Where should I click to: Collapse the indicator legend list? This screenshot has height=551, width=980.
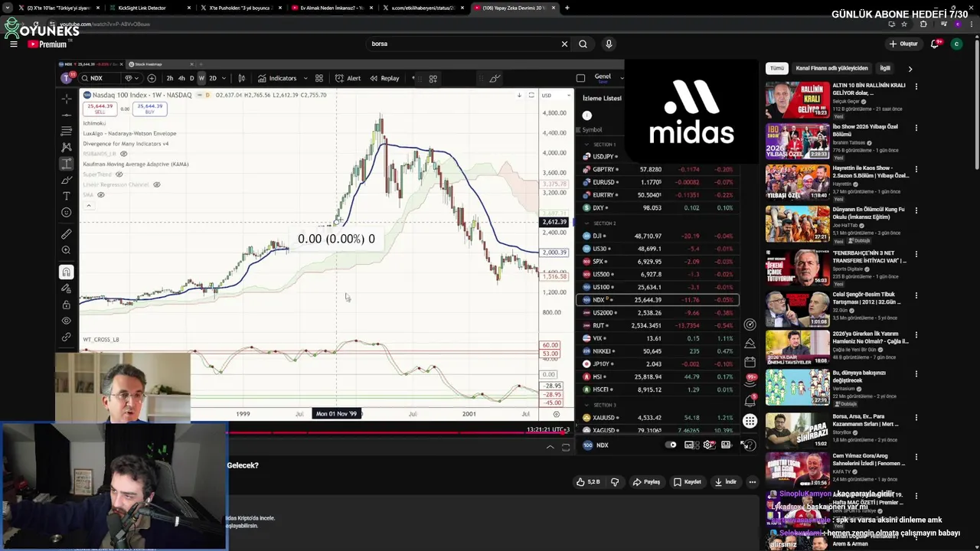[x=89, y=205]
